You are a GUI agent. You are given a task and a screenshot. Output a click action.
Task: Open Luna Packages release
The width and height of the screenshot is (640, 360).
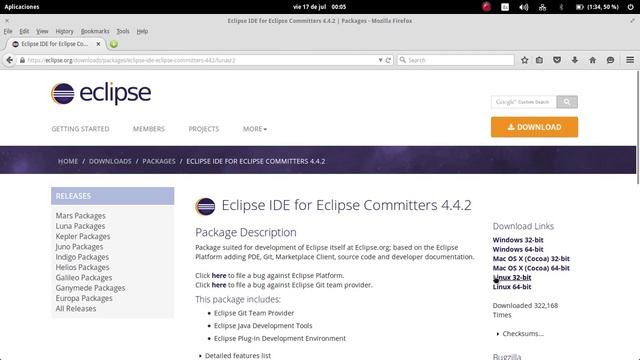click(x=80, y=226)
